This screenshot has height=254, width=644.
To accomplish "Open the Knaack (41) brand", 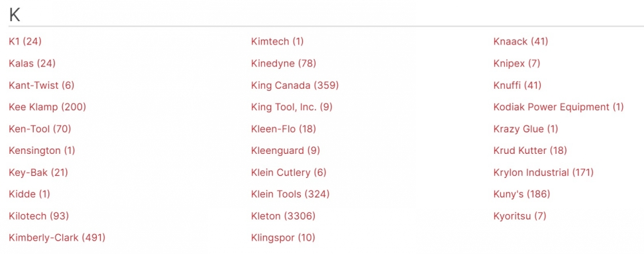I will [x=521, y=42].
